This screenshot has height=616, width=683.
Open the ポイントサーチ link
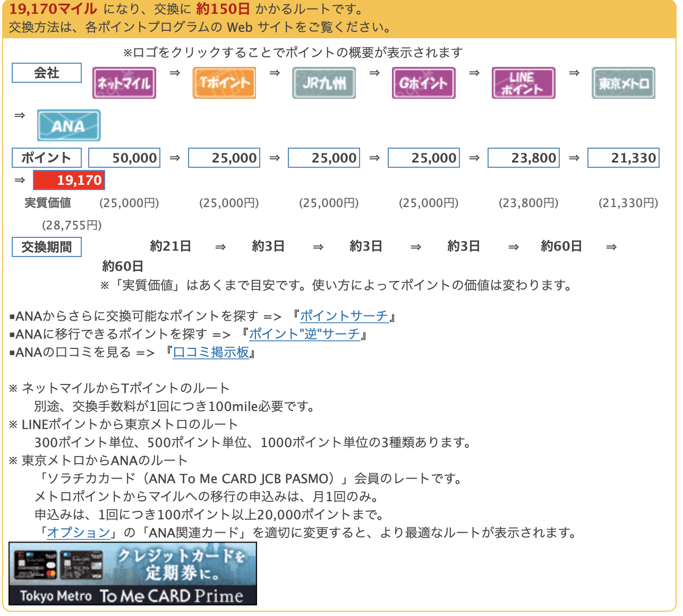344,316
